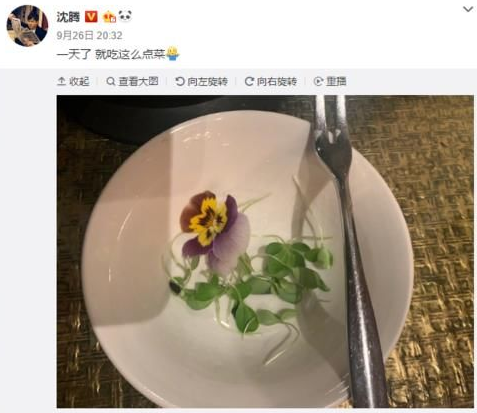Visit the 沈腾 username link
This screenshot has width=477, height=413.
[68, 17]
